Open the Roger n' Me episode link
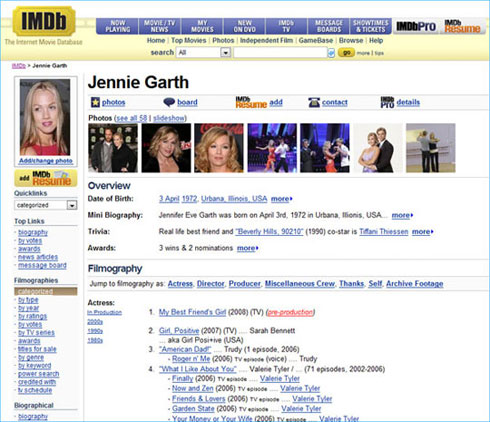This screenshot has width=490, height=422. pyautogui.click(x=191, y=359)
